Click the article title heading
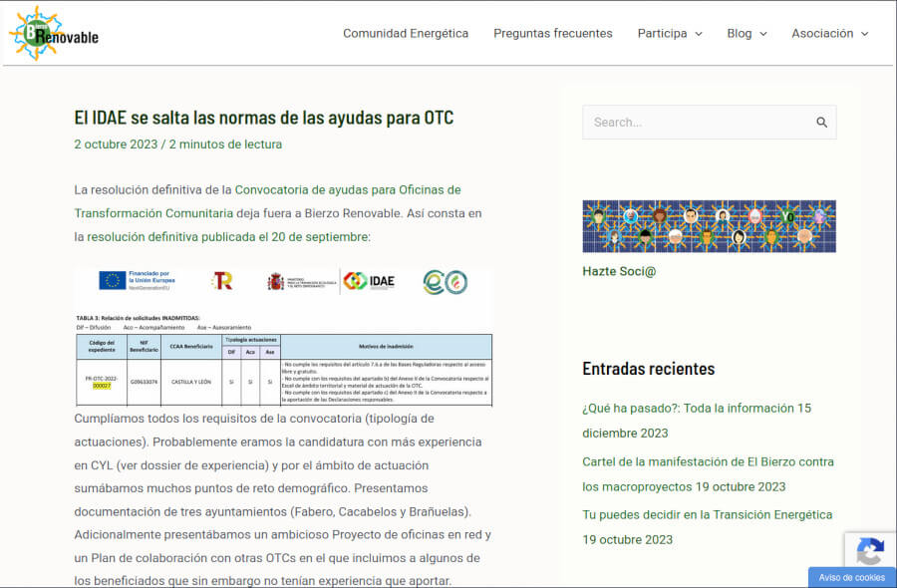This screenshot has height=588, width=897. (263, 118)
